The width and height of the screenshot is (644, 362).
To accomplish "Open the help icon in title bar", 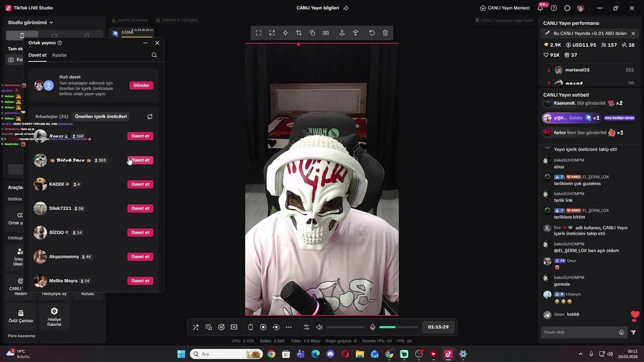I will tap(554, 8).
